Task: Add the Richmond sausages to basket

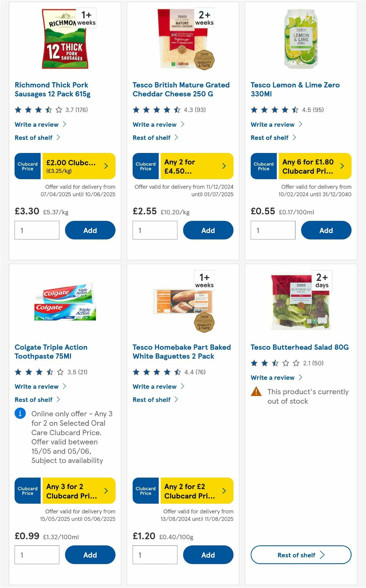Action: [x=90, y=230]
